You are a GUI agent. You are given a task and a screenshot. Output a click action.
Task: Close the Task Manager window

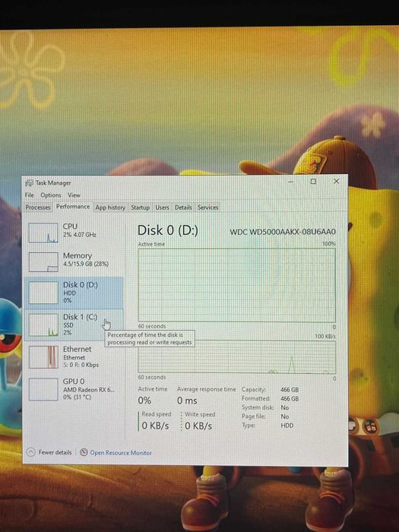click(336, 181)
